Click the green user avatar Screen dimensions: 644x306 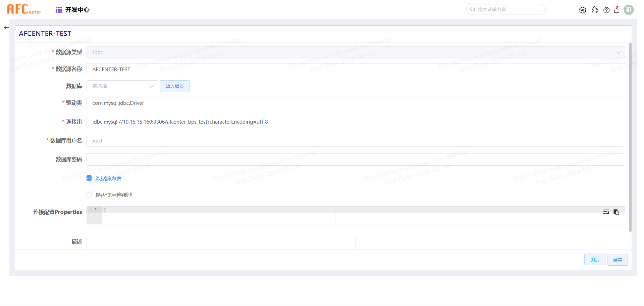tap(629, 10)
